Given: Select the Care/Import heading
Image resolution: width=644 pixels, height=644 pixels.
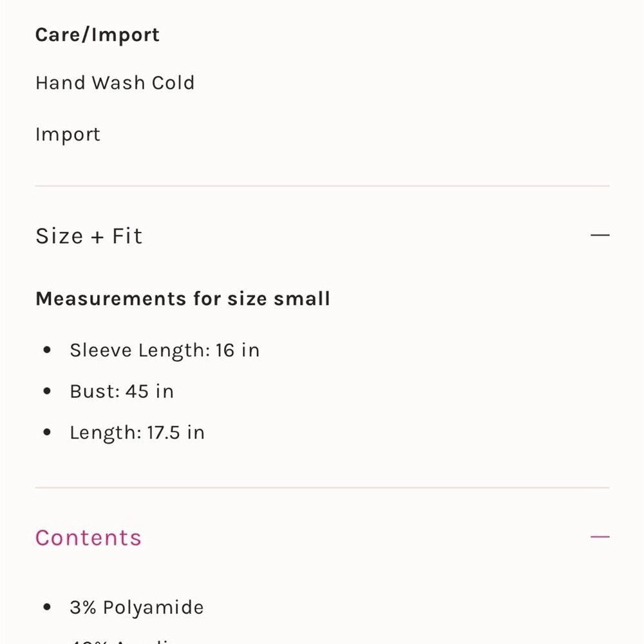Looking at the screenshot, I should [97, 35].
